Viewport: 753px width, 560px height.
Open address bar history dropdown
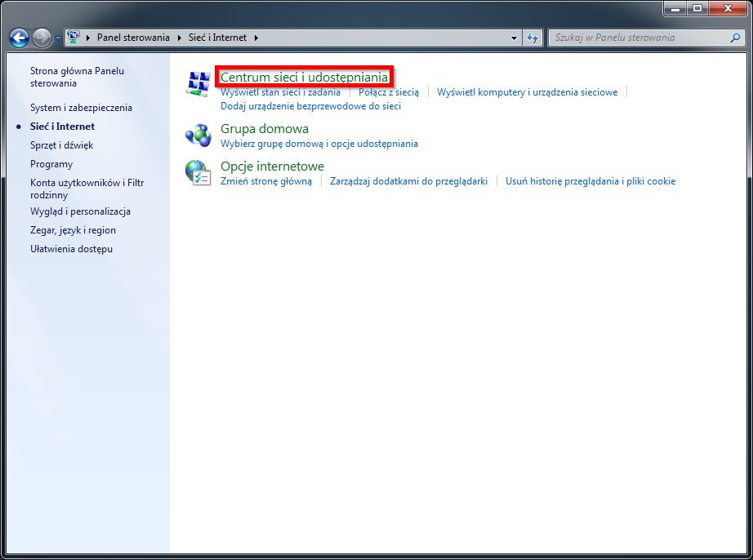514,38
